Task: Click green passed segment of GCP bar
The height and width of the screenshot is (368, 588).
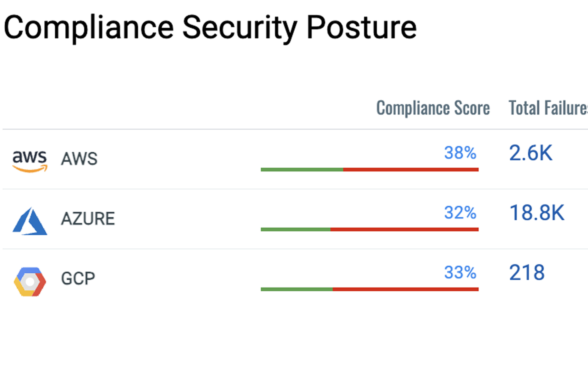Action: click(x=297, y=289)
